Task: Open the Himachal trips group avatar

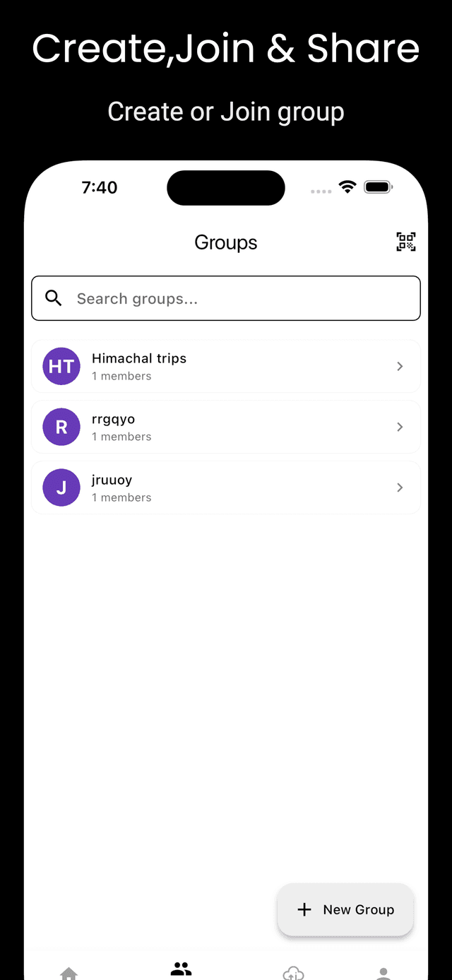Action: tap(61, 366)
